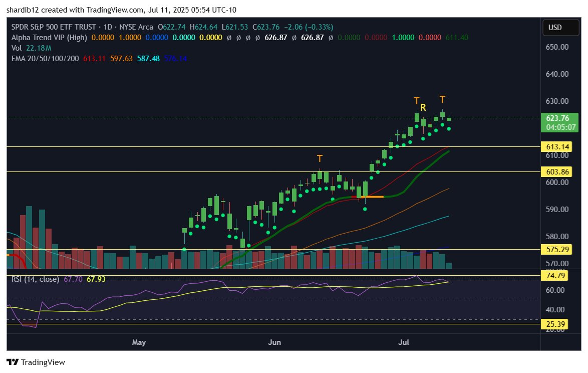The width and height of the screenshot is (588, 373).
Task: Click the low value L621.53 in header
Action: (235, 27)
